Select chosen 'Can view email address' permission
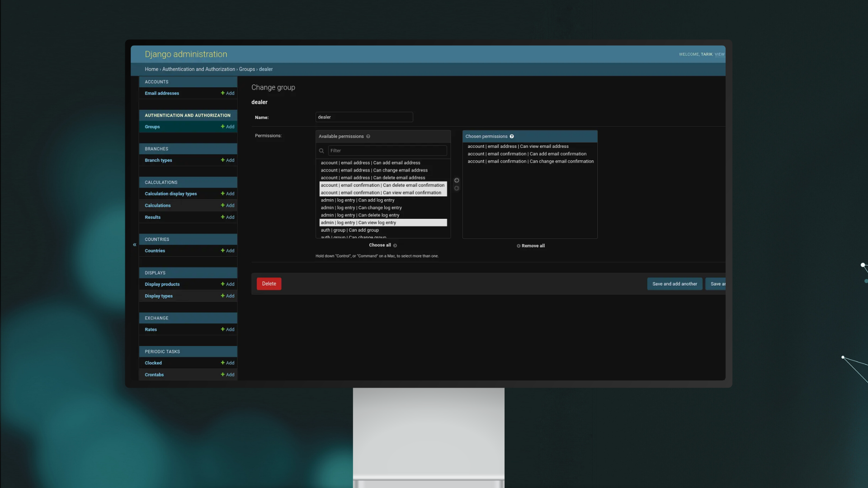 (530, 146)
